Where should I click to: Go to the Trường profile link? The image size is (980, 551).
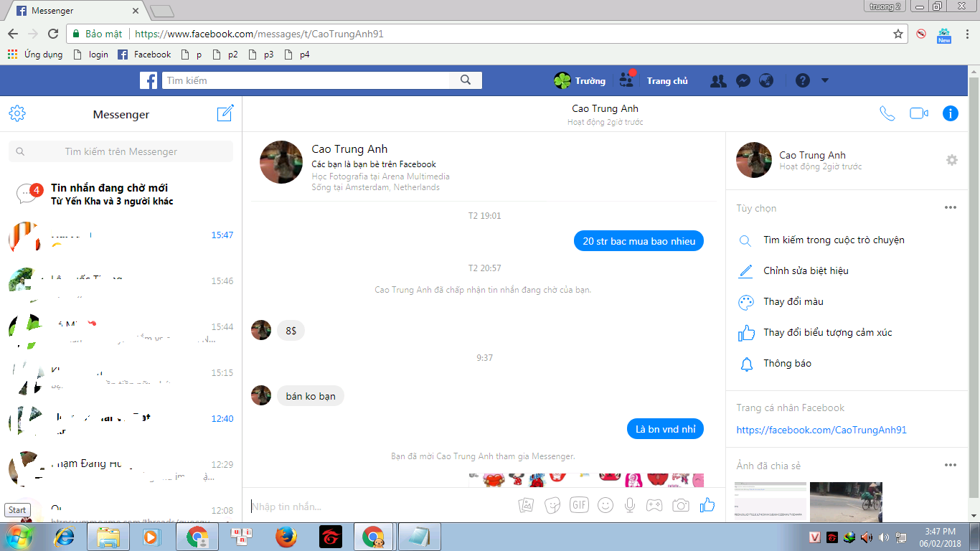pos(580,81)
